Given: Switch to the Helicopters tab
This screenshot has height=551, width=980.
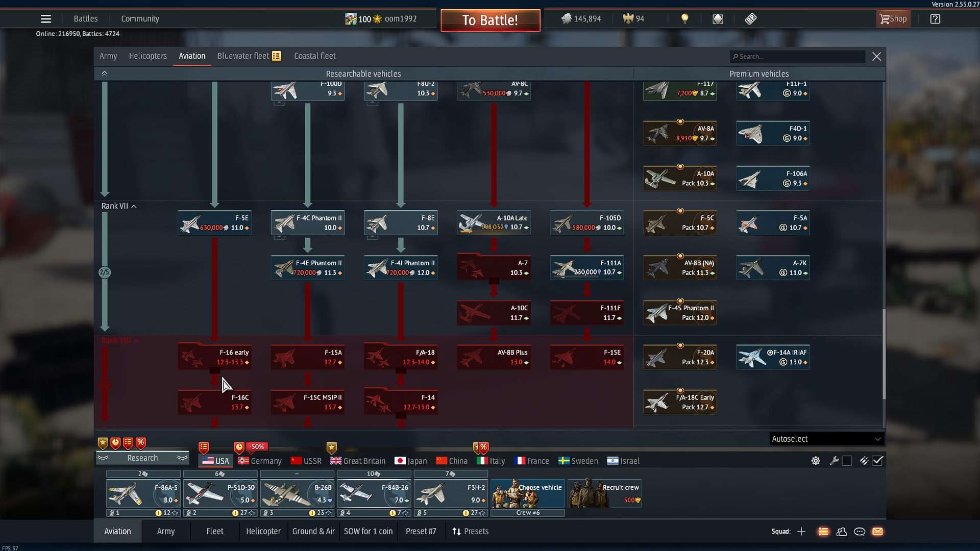Looking at the screenshot, I should pyautogui.click(x=148, y=56).
